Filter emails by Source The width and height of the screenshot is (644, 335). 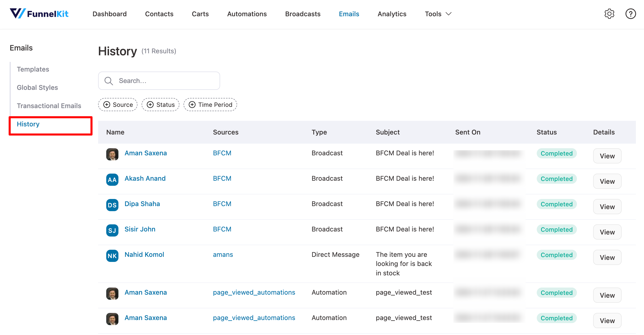[118, 105]
